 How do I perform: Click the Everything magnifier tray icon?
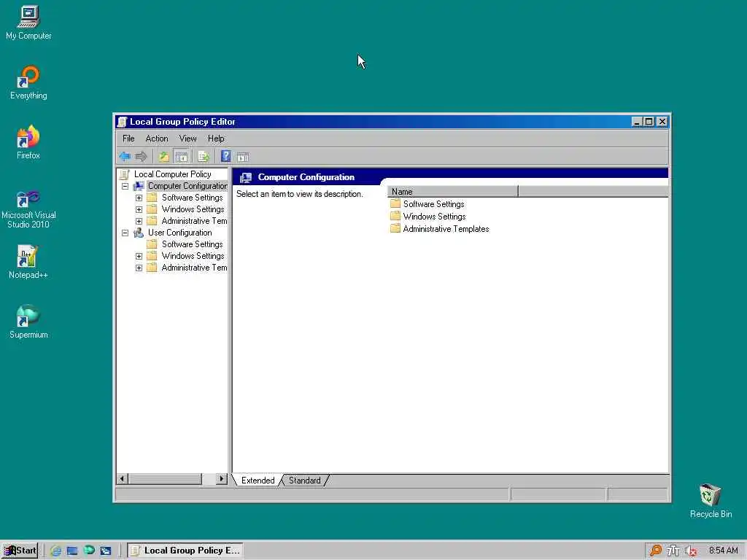tap(656, 551)
